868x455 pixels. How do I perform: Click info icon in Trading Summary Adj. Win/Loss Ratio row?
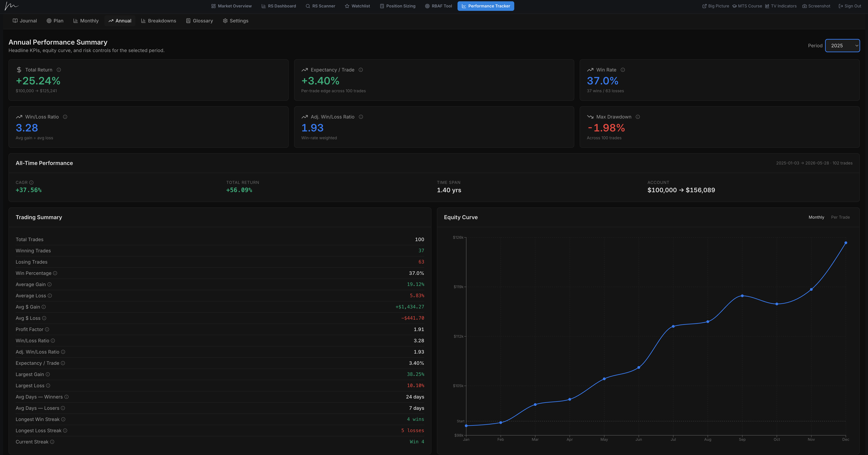pos(63,352)
